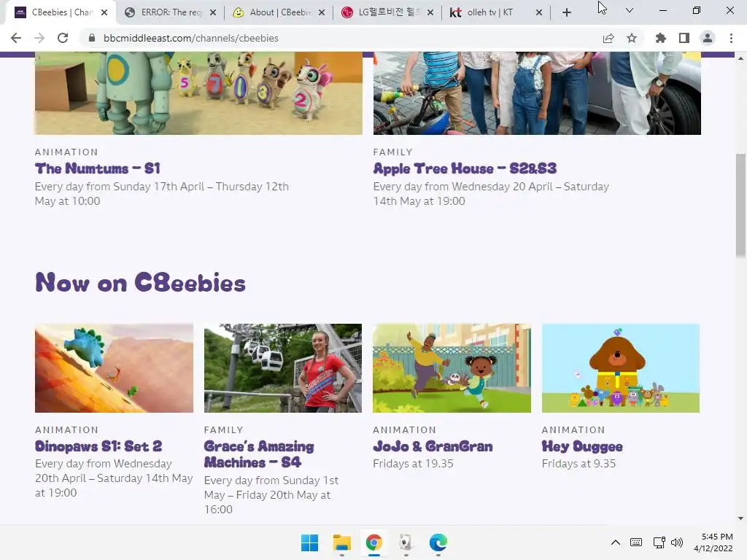Open a new browser tab

(566, 13)
